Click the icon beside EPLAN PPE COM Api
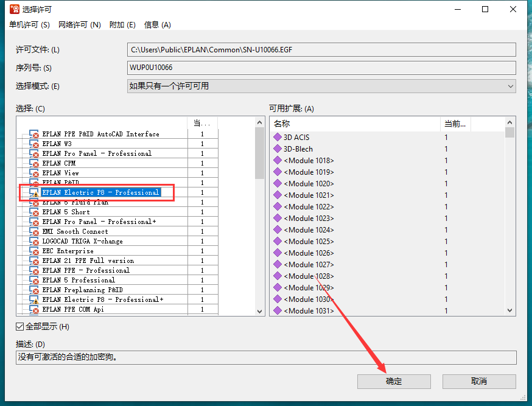Image resolution: width=532 pixels, height=406 pixels. click(34, 310)
